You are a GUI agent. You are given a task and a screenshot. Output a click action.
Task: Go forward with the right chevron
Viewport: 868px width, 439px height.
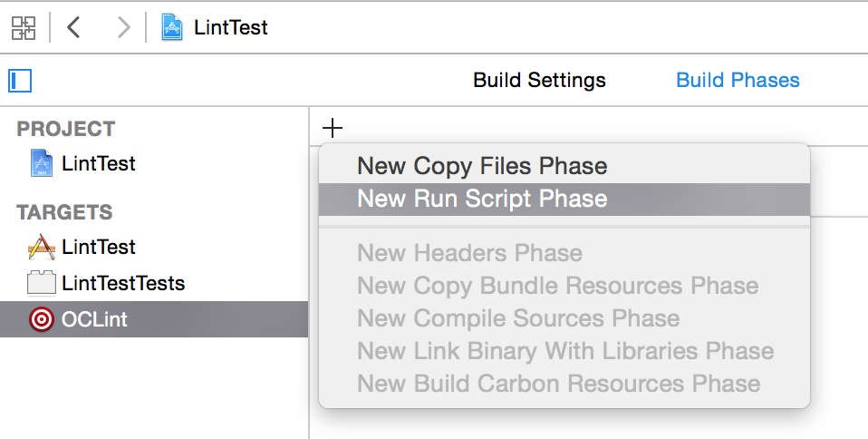123,27
